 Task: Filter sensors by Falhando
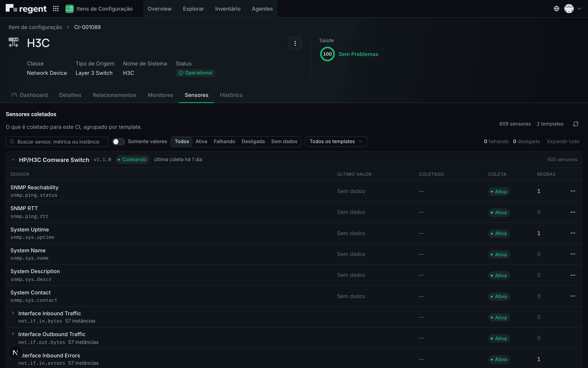(x=224, y=142)
